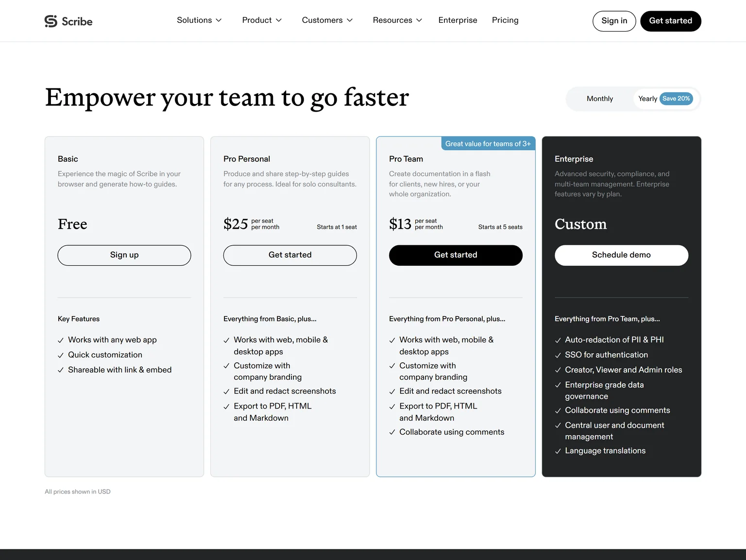The image size is (746, 560).
Task: Click checkmark beside Pro Personal 'Export to PDF, HTML'
Action: click(226, 407)
